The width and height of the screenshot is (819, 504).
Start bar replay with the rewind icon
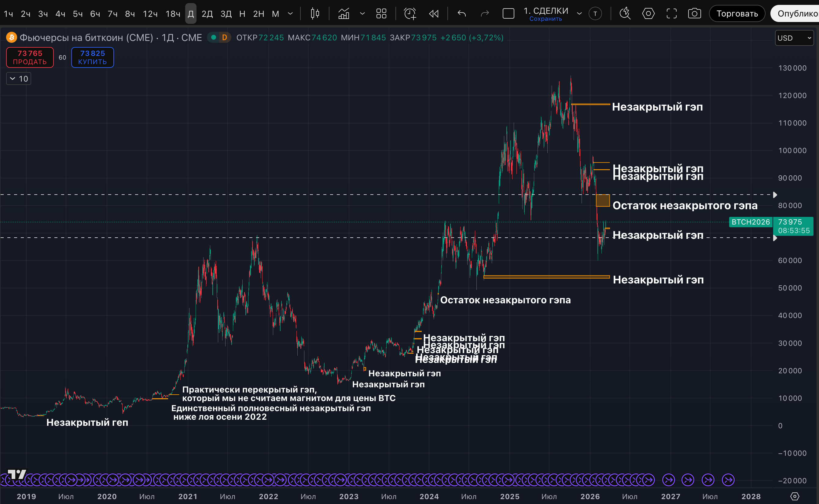[434, 14]
